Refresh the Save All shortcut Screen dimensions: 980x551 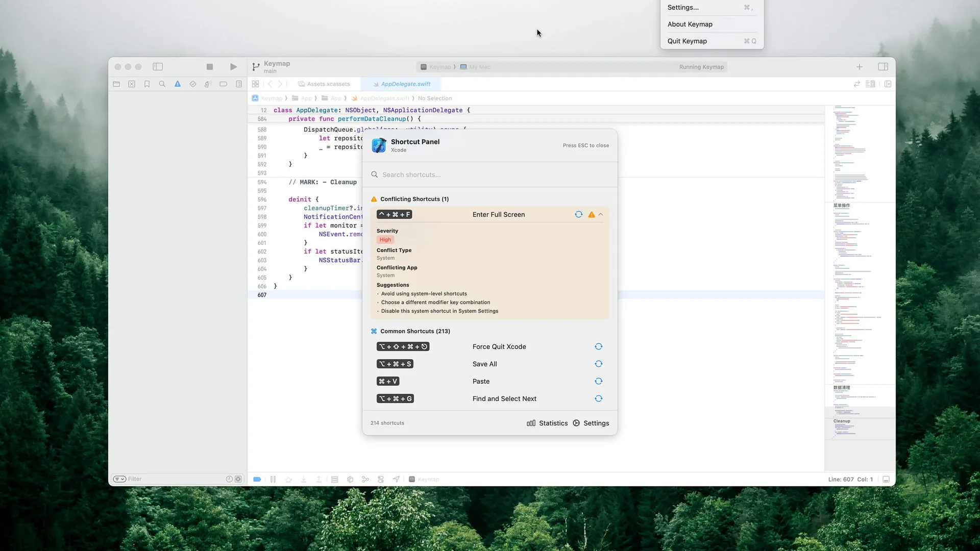(x=599, y=364)
